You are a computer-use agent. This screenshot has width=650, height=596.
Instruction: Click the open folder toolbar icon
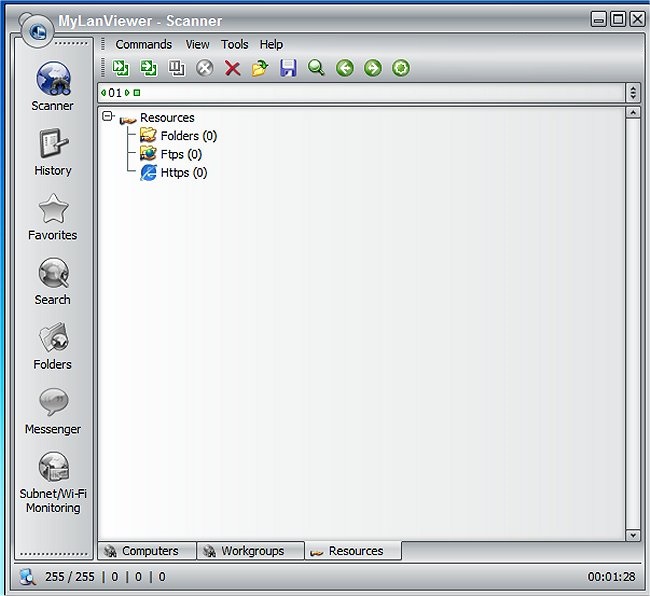260,68
